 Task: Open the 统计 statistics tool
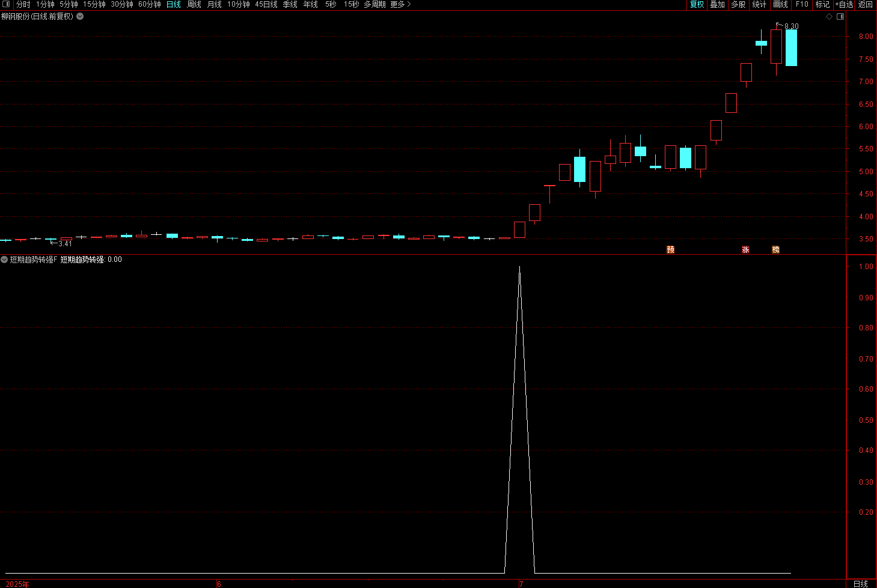[x=759, y=4]
